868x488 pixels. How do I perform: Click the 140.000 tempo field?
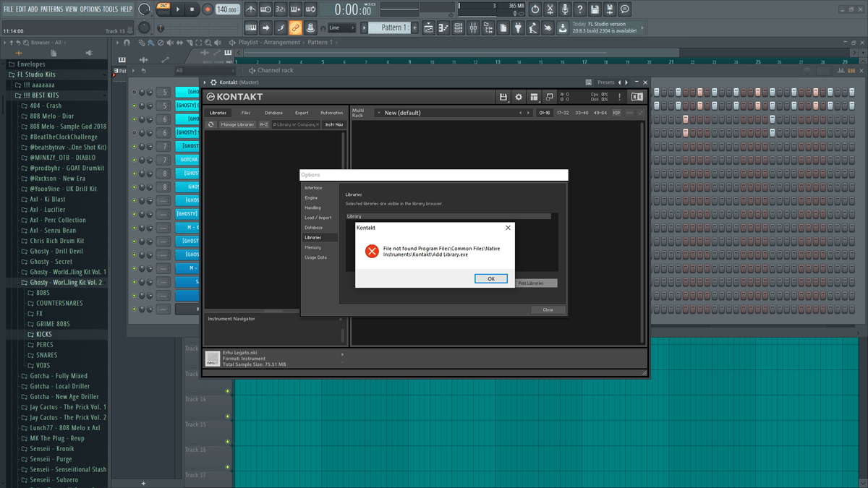[x=227, y=9]
